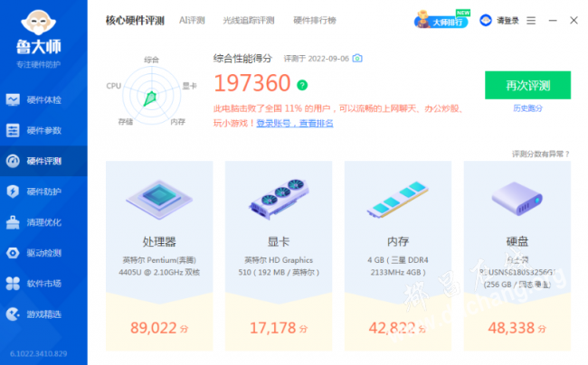
Task: Click the total score 197360
Action: (x=252, y=83)
